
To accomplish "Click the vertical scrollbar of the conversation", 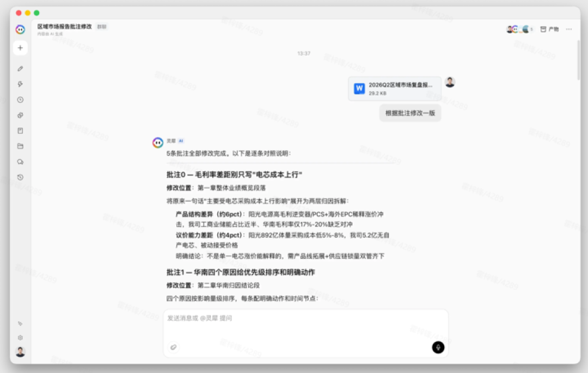I will (x=578, y=60).
